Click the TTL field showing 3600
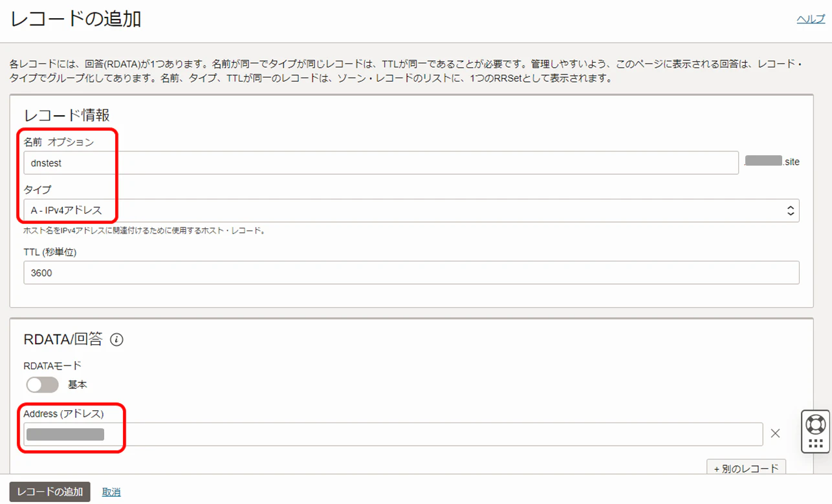The image size is (832, 504). (411, 272)
